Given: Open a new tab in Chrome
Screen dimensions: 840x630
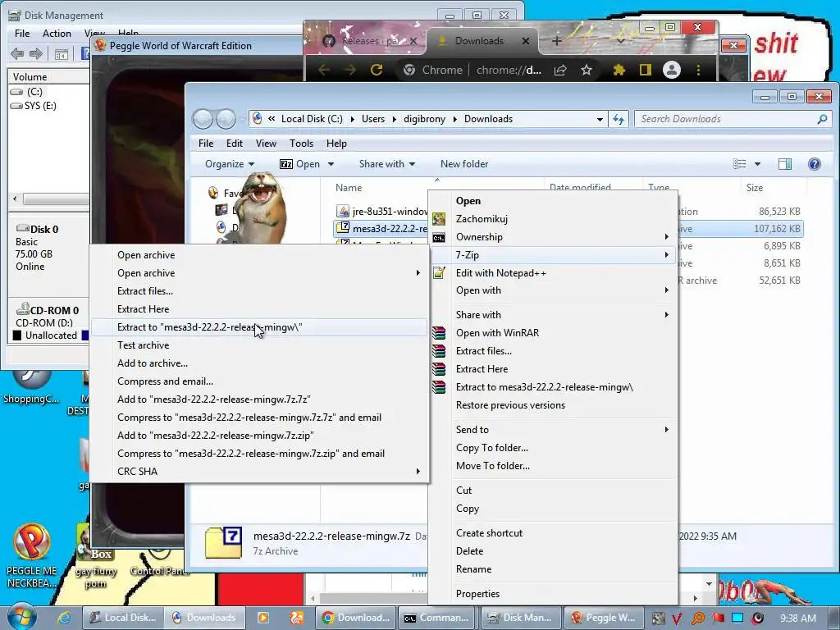Looking at the screenshot, I should click(557, 41).
